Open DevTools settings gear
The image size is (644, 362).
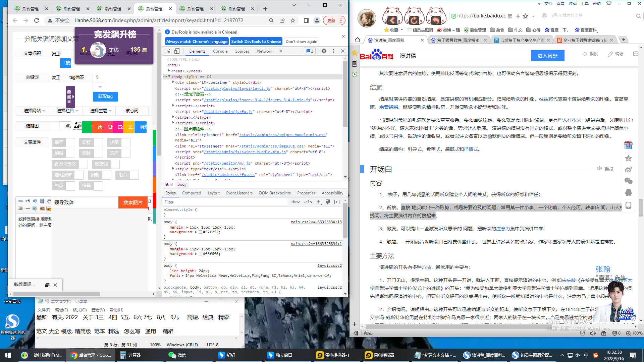pos(324,51)
